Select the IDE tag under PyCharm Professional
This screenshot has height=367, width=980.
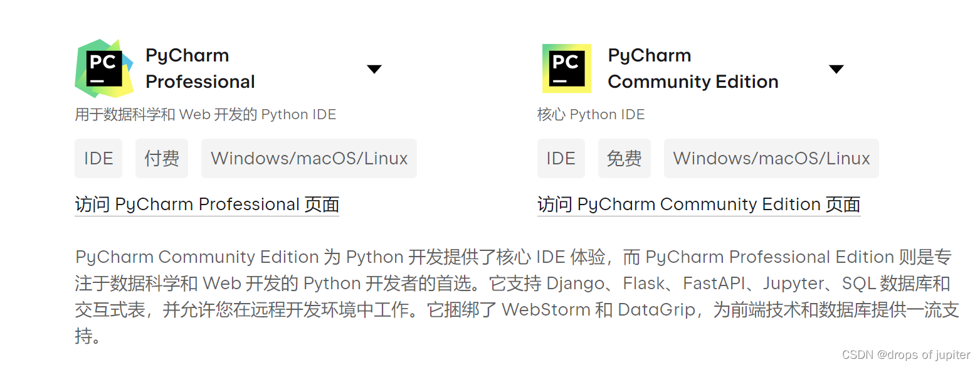click(98, 158)
